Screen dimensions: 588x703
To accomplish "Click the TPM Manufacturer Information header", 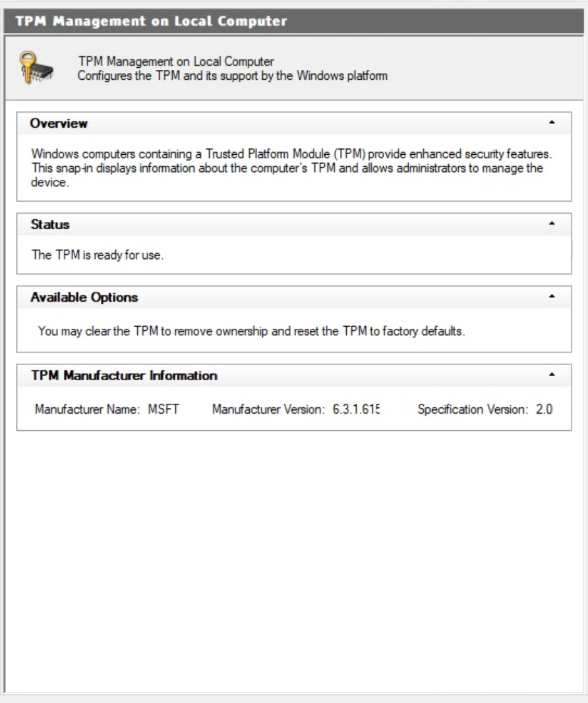I will [x=294, y=376].
